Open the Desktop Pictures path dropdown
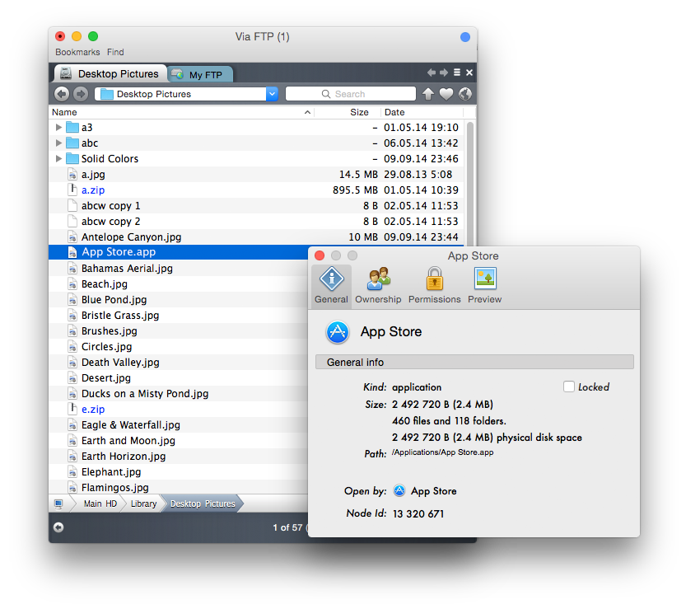 [x=272, y=93]
